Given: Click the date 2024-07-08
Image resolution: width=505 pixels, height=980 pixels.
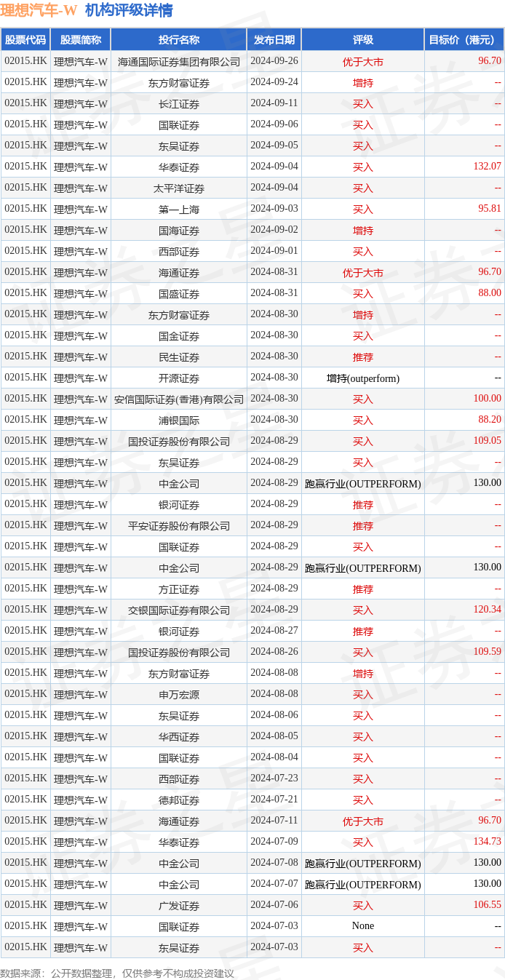Looking at the screenshot, I should 274,863.
